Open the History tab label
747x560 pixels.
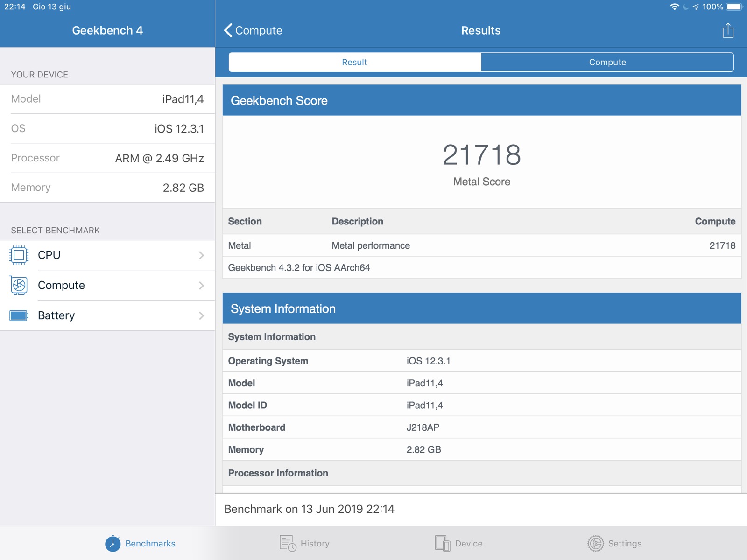pos(315,544)
